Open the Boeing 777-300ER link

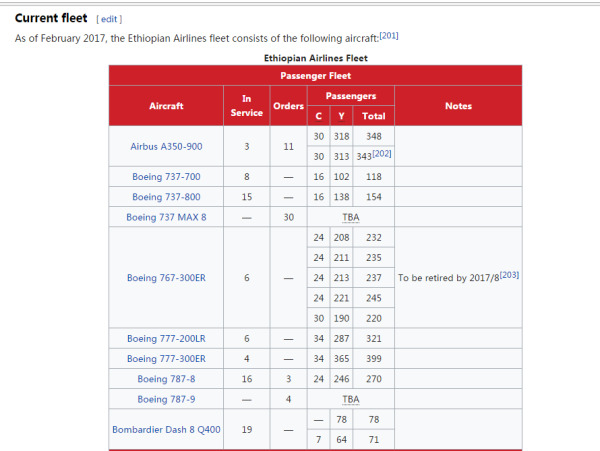click(x=166, y=359)
